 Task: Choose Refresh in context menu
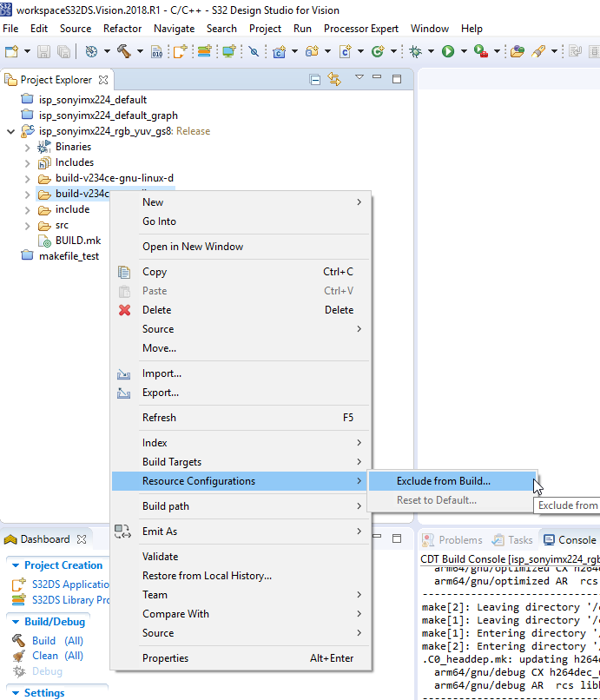click(x=241, y=418)
